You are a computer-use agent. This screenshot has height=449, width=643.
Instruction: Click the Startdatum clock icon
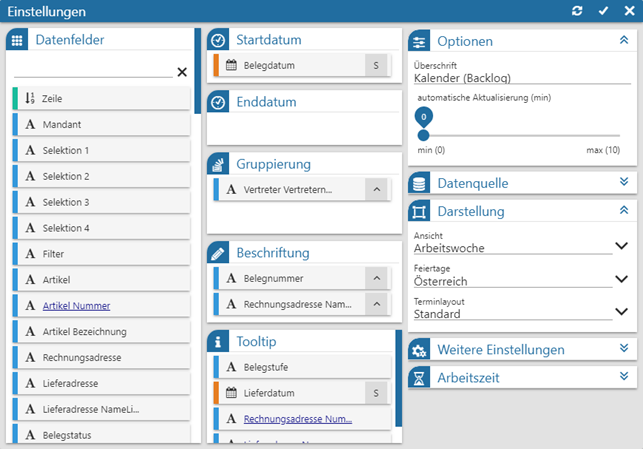click(x=218, y=40)
